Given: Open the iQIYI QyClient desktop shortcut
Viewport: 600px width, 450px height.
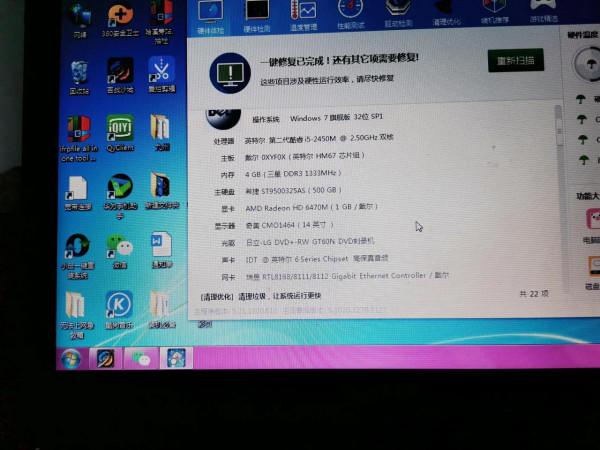Looking at the screenshot, I should pos(120,132).
